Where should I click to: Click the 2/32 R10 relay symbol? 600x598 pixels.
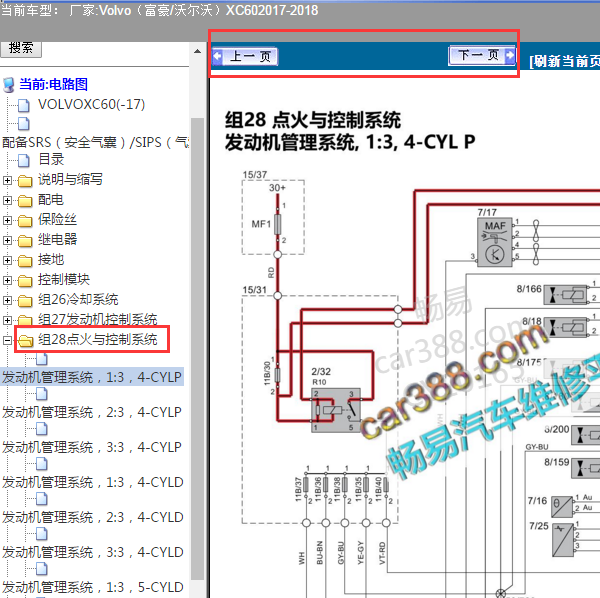[336, 411]
